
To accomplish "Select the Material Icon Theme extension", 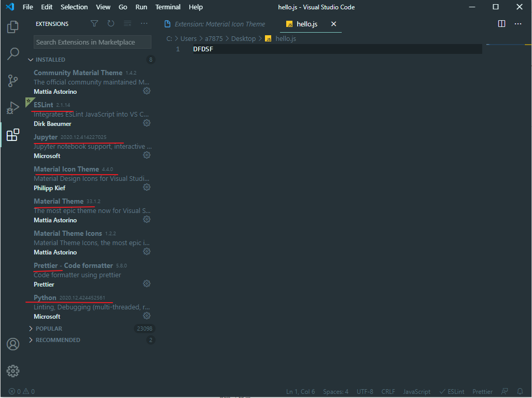I will (x=91, y=178).
